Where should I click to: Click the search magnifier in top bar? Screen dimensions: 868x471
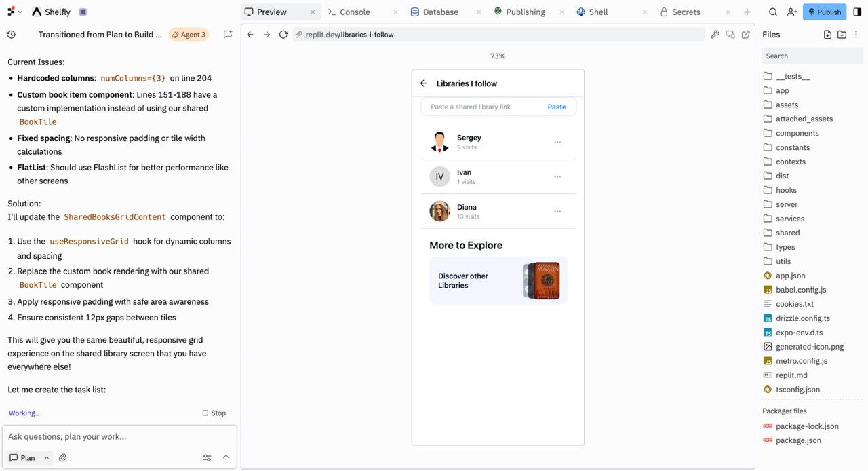773,12
